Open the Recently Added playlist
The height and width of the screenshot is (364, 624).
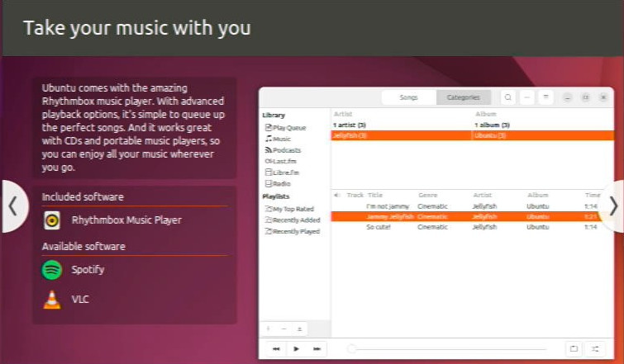tap(296, 220)
